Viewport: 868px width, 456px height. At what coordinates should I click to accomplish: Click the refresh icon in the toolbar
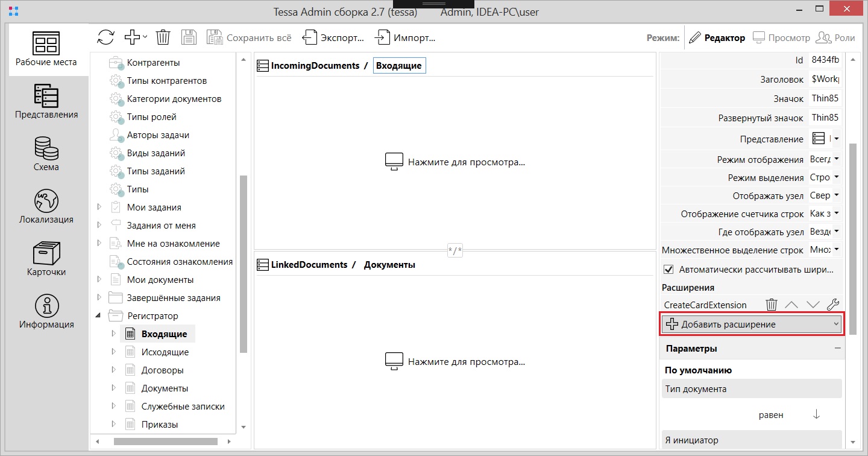(x=105, y=37)
